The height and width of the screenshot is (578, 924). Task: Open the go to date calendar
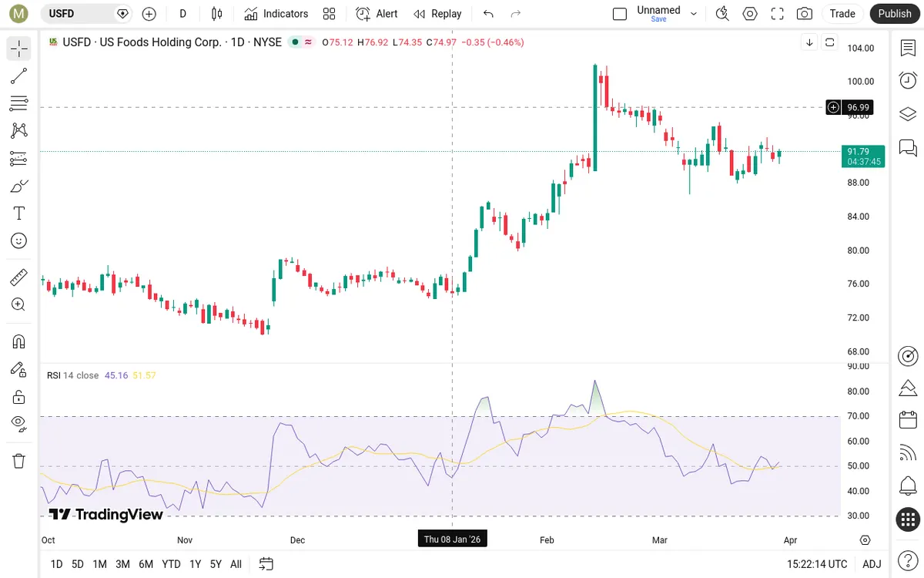266,564
